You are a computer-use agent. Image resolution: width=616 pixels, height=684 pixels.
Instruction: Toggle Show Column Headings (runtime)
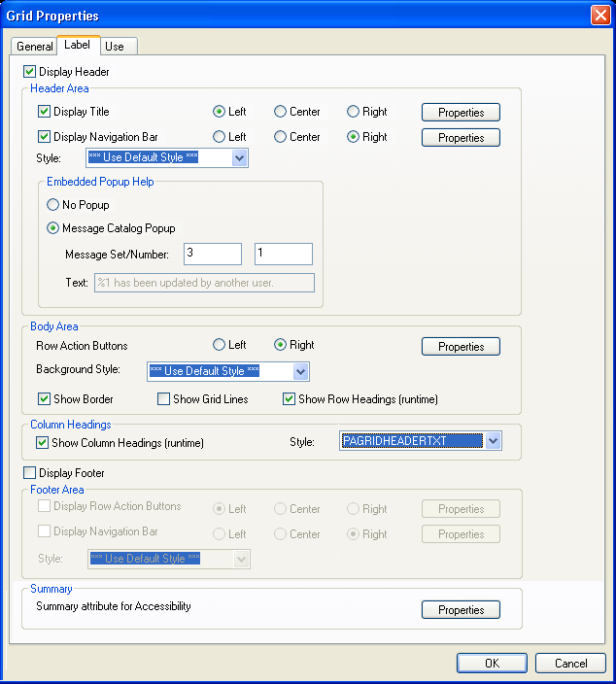coord(42,443)
